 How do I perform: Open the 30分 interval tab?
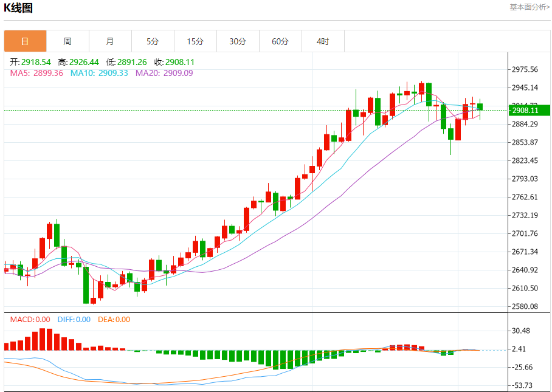(238, 41)
